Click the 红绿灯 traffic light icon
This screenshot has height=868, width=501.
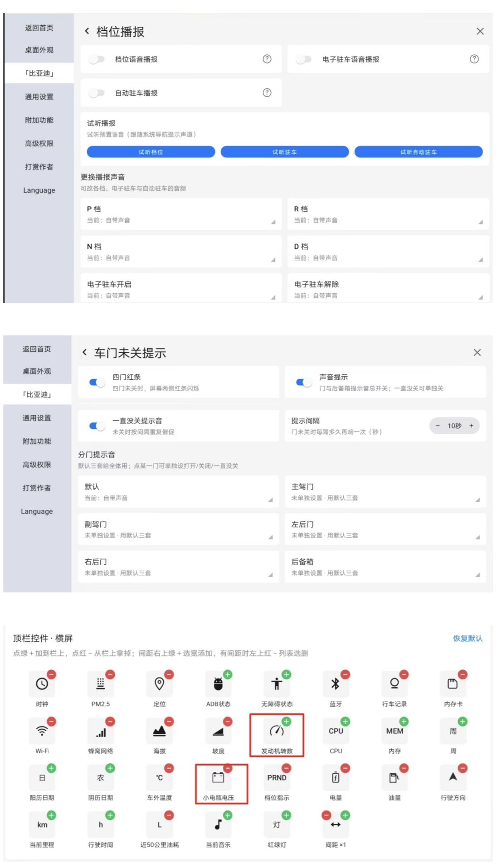point(277,825)
